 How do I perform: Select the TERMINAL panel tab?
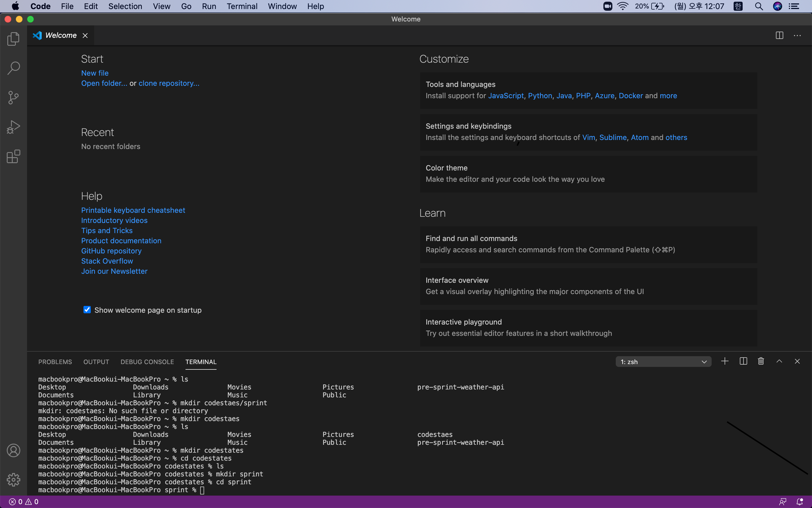[x=201, y=362]
